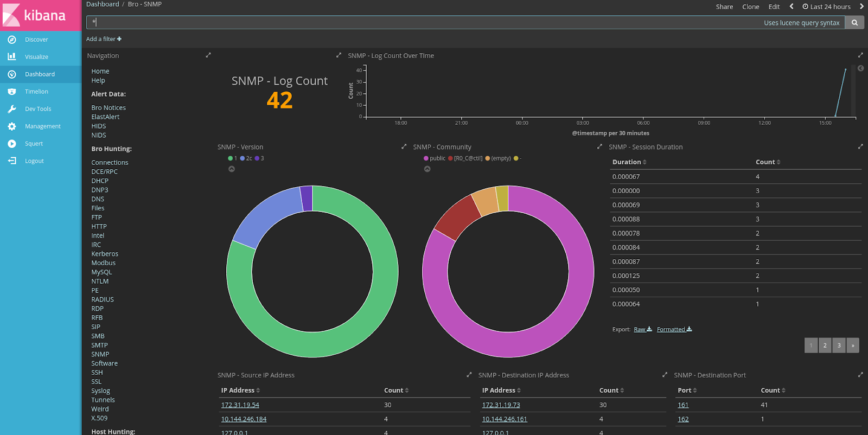Viewport: 868px width, 435px height.
Task: Toggle the public legend item in SNMP Community
Action: [x=435, y=158]
